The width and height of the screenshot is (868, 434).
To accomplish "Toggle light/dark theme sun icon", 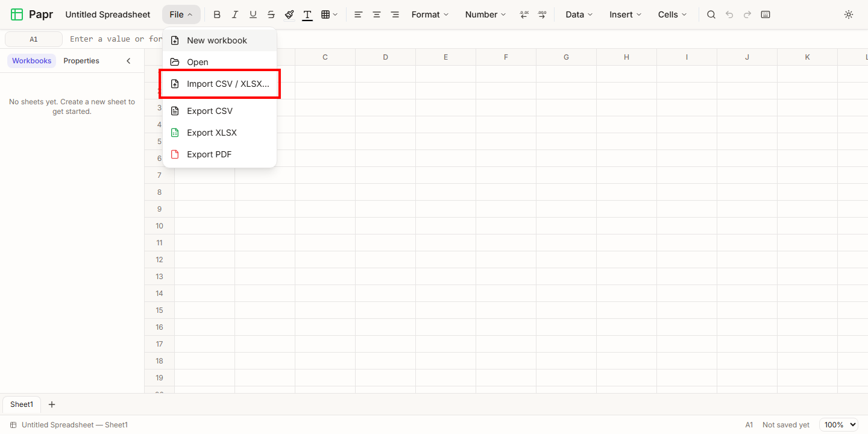I will (x=849, y=14).
